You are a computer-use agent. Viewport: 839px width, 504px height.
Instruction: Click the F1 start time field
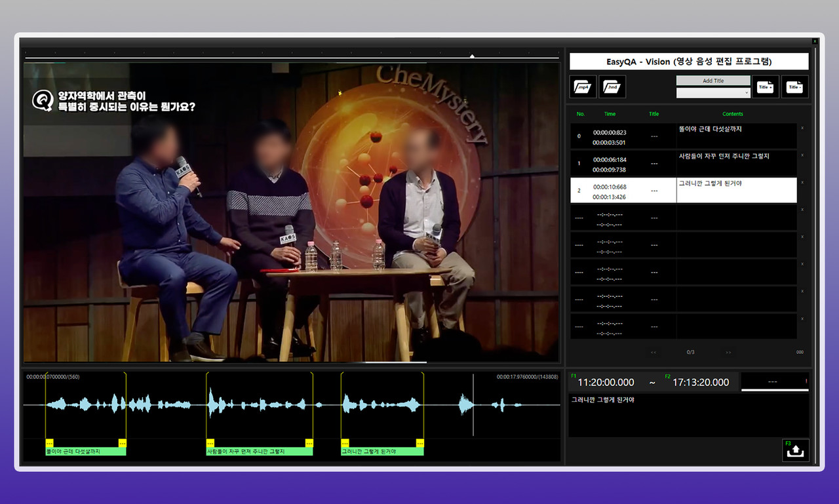click(x=606, y=383)
